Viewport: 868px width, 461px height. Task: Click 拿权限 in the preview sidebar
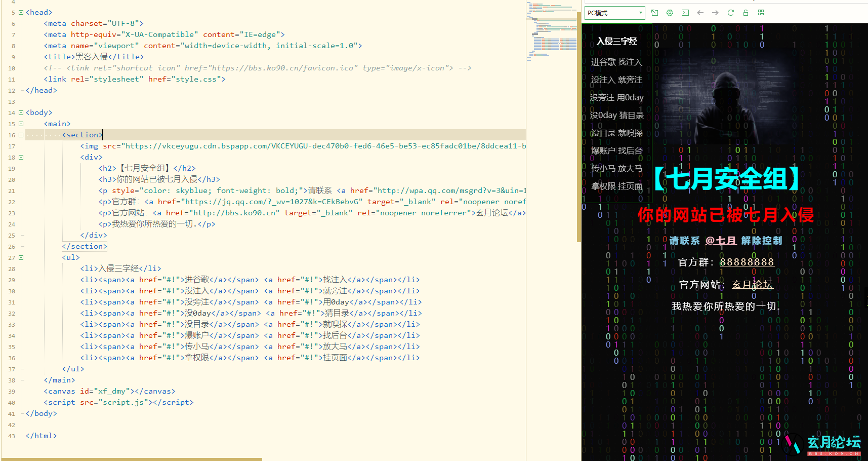point(603,186)
